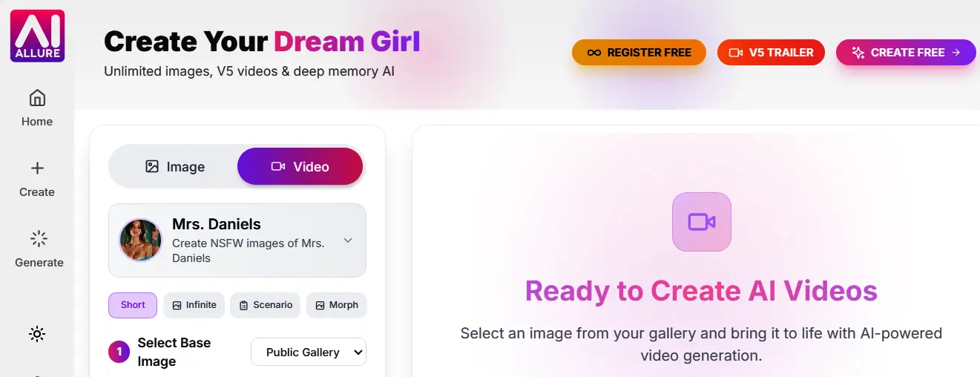Image resolution: width=980 pixels, height=377 pixels.
Task: Open the Public Gallery dropdown
Action: (309, 352)
